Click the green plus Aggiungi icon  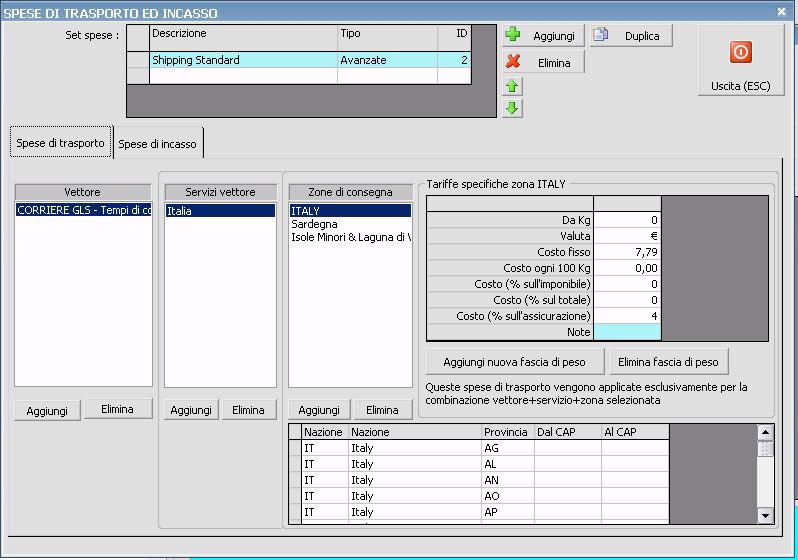(x=513, y=35)
